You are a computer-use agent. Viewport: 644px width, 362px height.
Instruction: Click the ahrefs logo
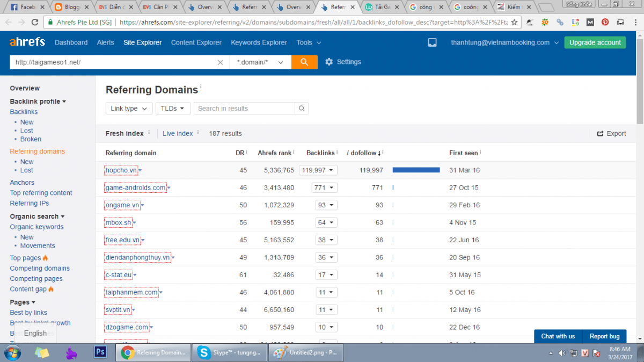pos(27,42)
